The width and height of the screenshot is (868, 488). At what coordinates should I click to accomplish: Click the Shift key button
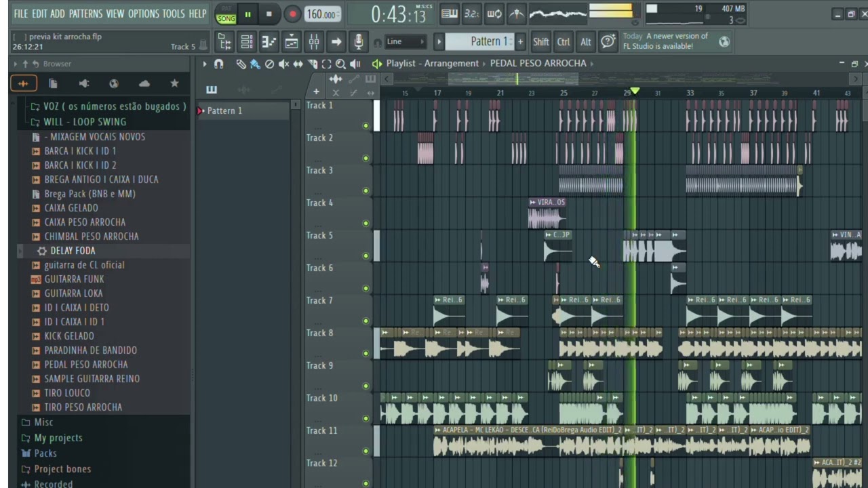(540, 42)
